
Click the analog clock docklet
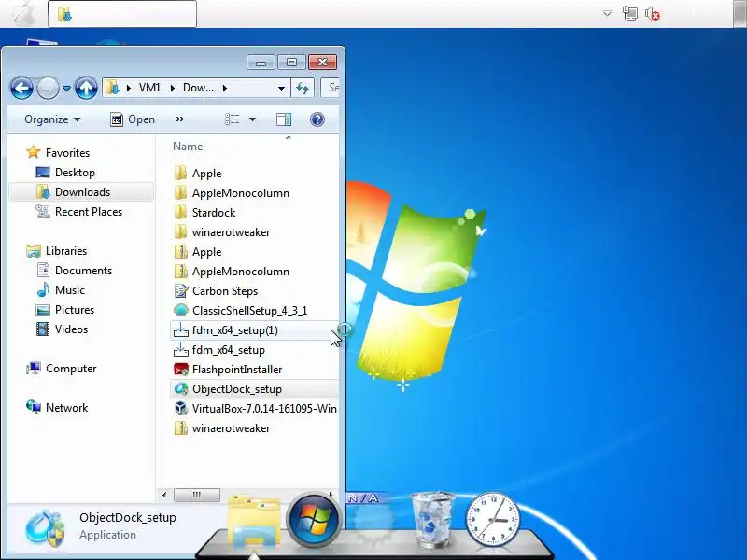pos(493,520)
